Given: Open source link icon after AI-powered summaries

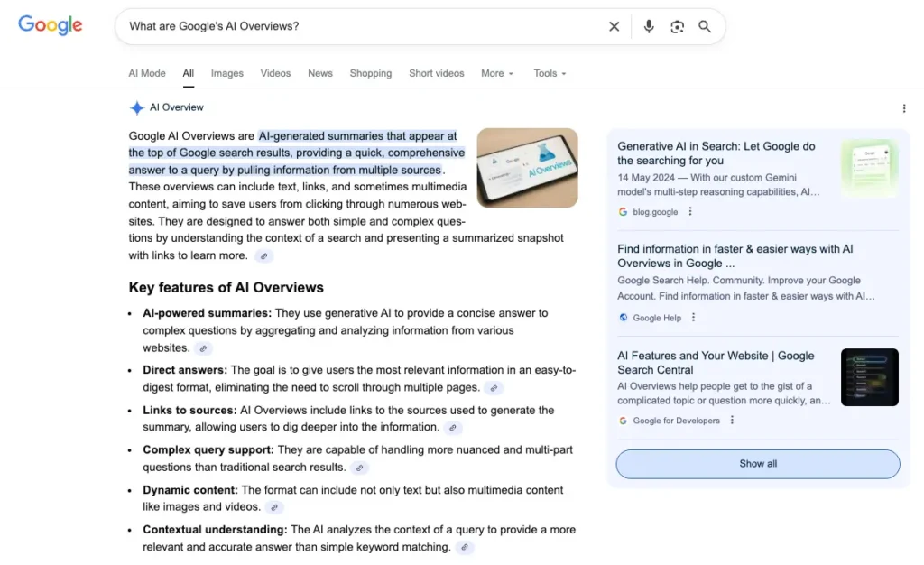Looking at the screenshot, I should [x=203, y=348].
